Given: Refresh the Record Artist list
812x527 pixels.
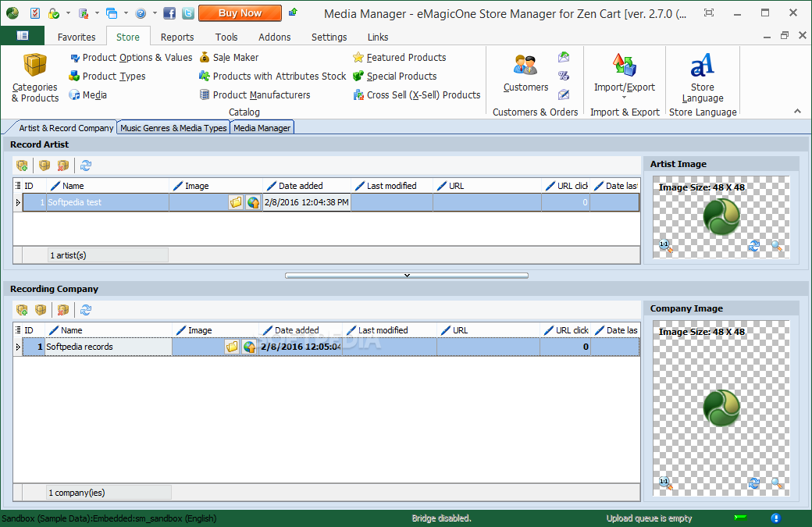Looking at the screenshot, I should (x=86, y=166).
